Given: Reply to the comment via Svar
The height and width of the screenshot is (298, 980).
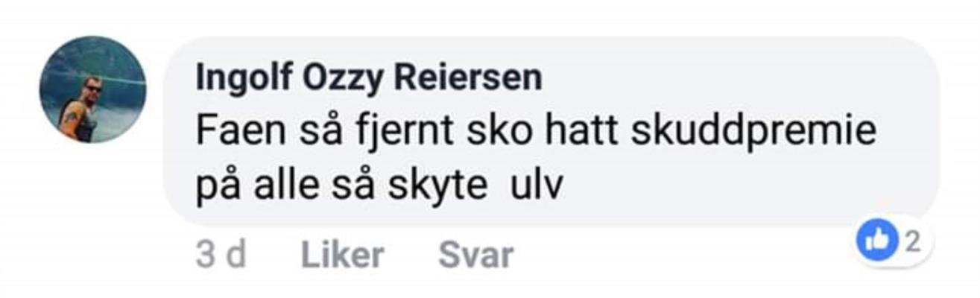Looking at the screenshot, I should (475, 256).
